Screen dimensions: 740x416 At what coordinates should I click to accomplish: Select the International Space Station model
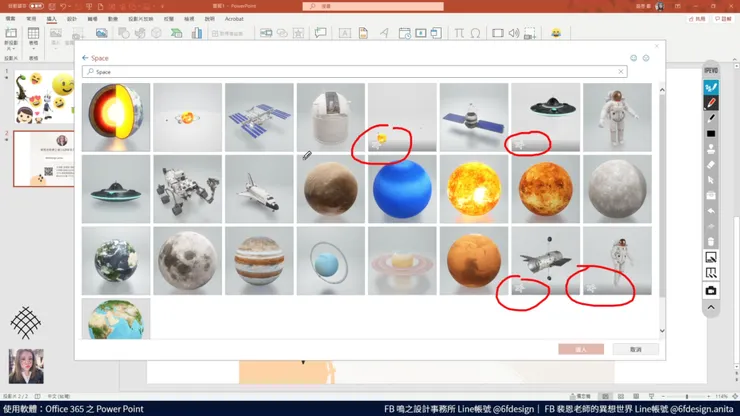[259, 118]
